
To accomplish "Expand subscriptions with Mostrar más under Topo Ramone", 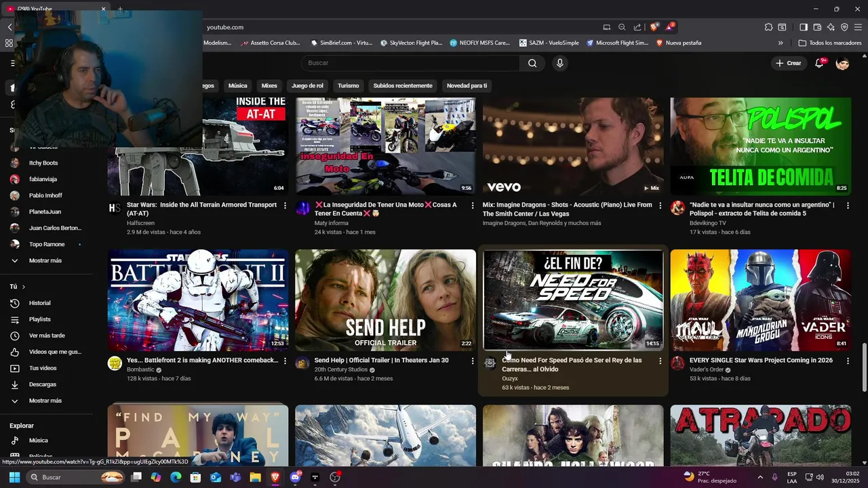I will [x=45, y=261].
